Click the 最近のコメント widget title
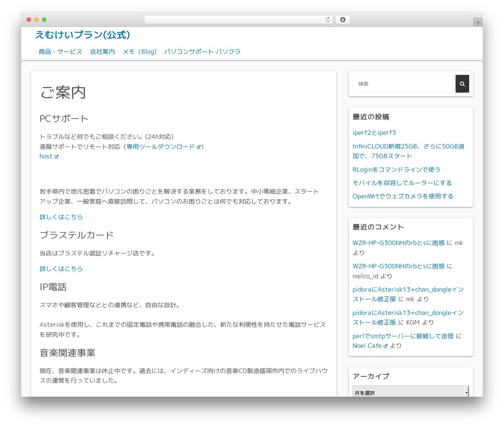The image size is (504, 427). (x=378, y=227)
